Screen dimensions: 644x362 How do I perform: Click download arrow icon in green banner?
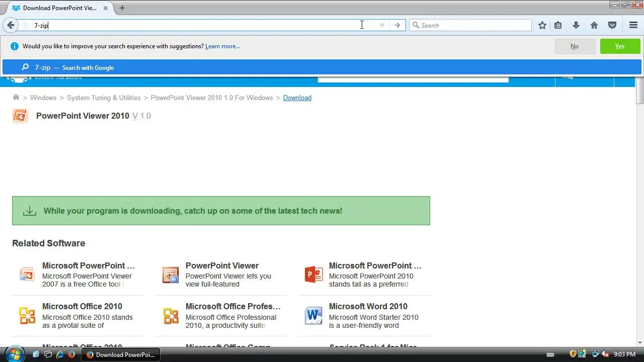point(30,211)
